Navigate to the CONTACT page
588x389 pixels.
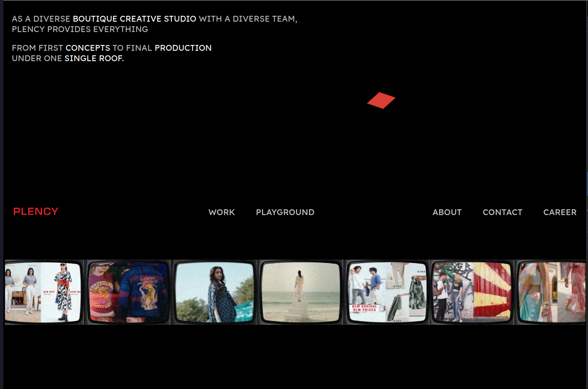502,212
